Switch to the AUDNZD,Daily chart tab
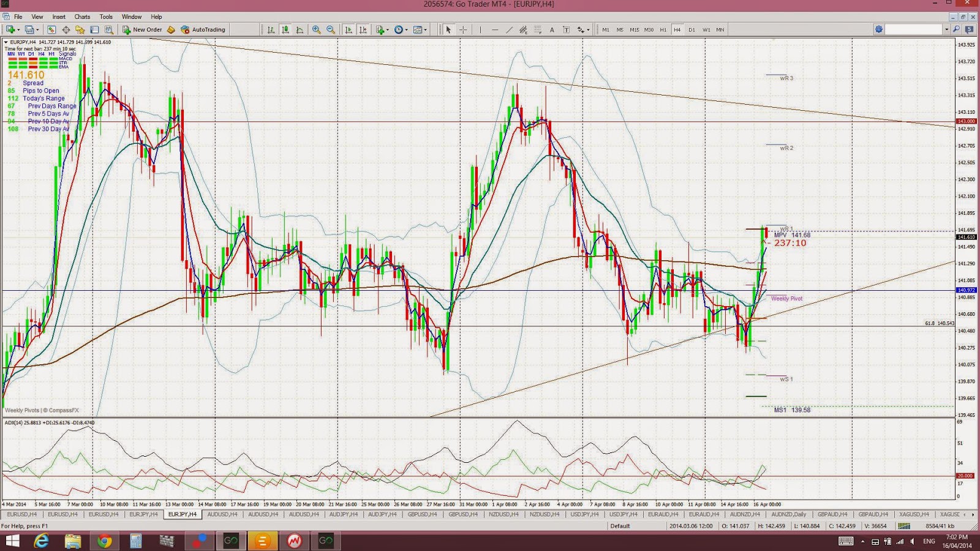Image resolution: width=980 pixels, height=551 pixels. 789,514
